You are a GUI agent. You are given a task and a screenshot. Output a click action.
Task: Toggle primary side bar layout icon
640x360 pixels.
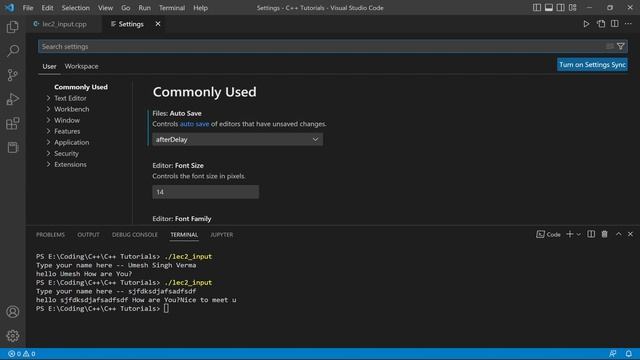click(537, 7)
